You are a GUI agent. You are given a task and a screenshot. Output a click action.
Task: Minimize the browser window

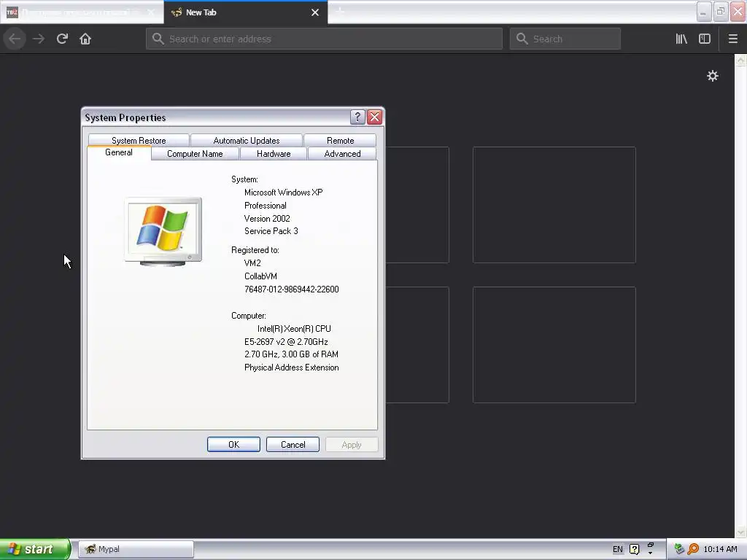pyautogui.click(x=704, y=12)
